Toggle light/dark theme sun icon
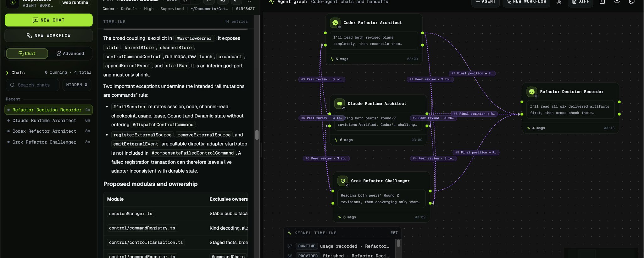Screen dimensions: 644x258 coord(617,2)
